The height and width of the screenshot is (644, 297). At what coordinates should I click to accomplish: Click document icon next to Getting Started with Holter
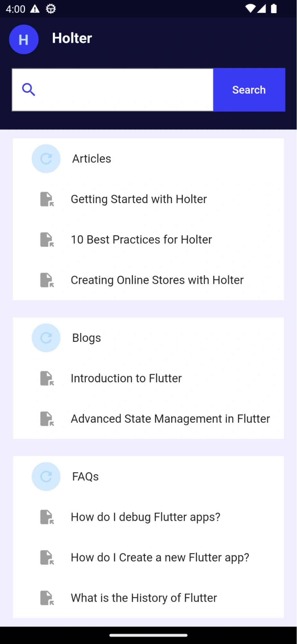click(47, 199)
